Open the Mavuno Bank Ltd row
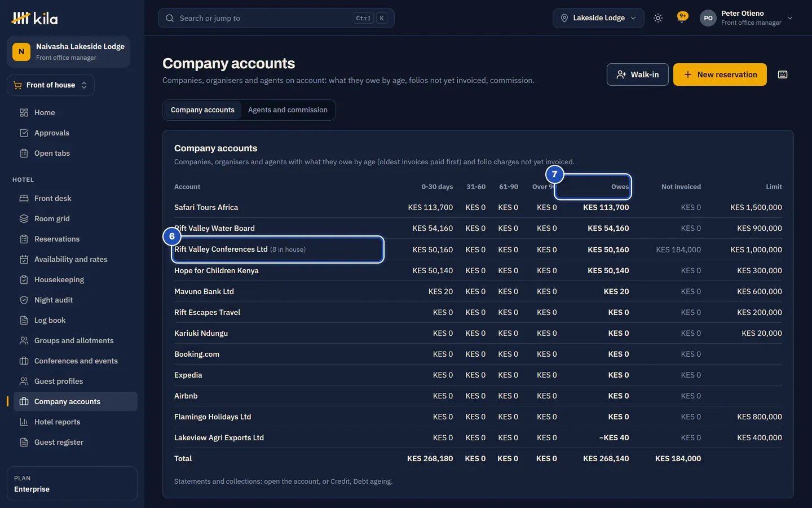This screenshot has height=508, width=812. click(478, 292)
